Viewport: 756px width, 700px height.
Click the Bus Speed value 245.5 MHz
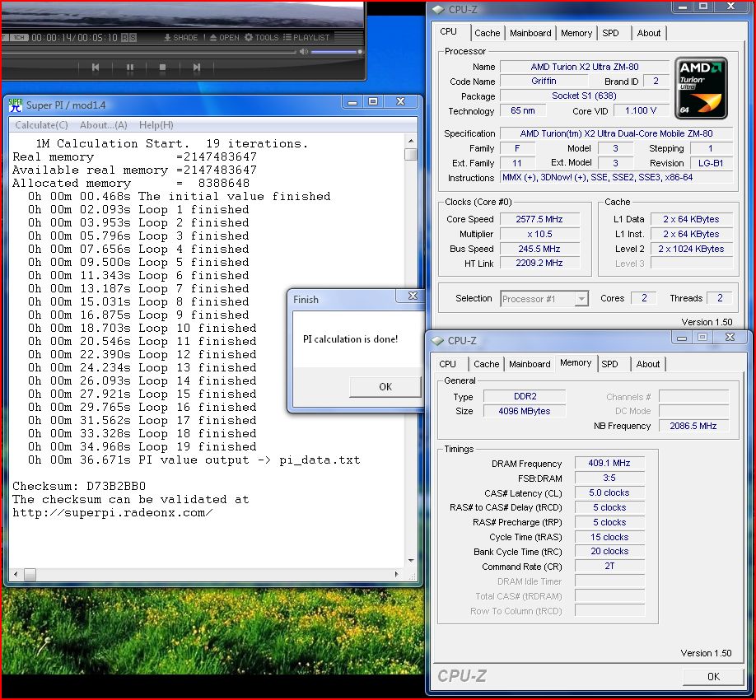pyautogui.click(x=539, y=249)
